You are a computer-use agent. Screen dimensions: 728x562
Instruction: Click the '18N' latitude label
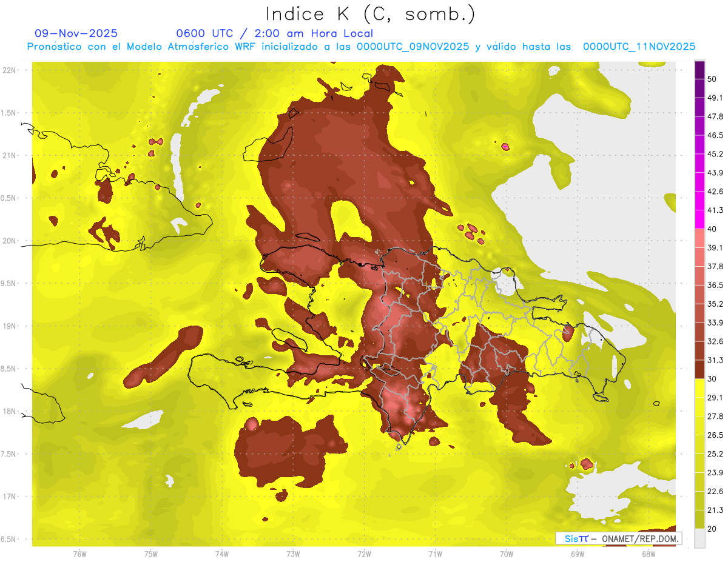coord(8,412)
